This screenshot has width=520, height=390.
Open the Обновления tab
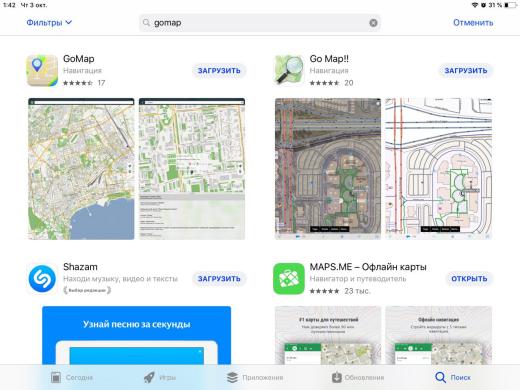[358, 377]
